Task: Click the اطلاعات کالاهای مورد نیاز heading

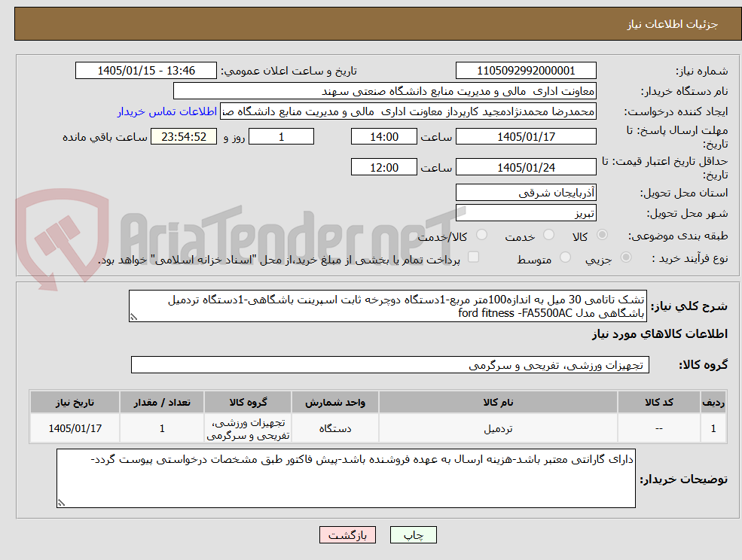Action: point(660,334)
